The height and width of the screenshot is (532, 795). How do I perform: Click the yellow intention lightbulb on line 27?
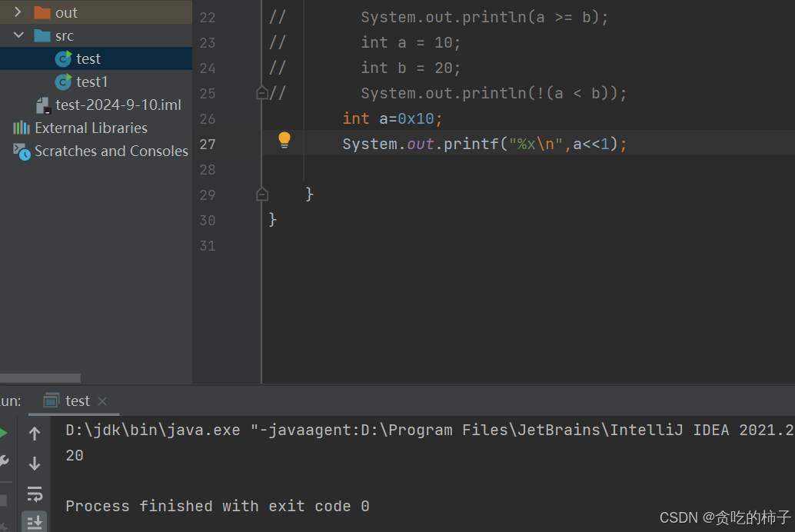[x=284, y=140]
